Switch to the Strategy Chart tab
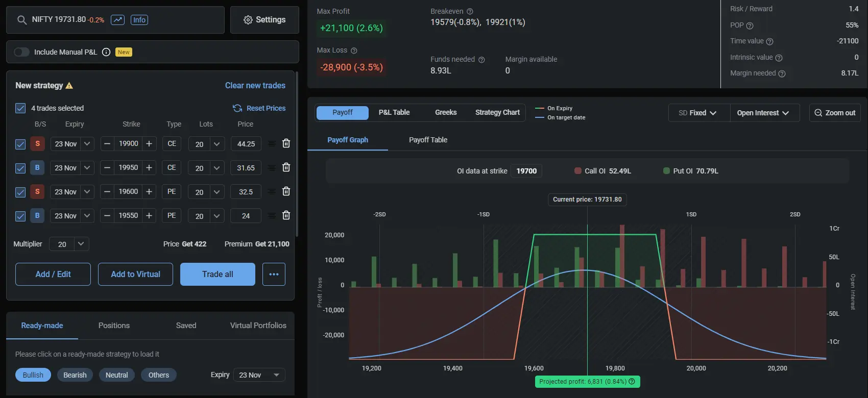This screenshot has height=398, width=868. click(x=497, y=112)
